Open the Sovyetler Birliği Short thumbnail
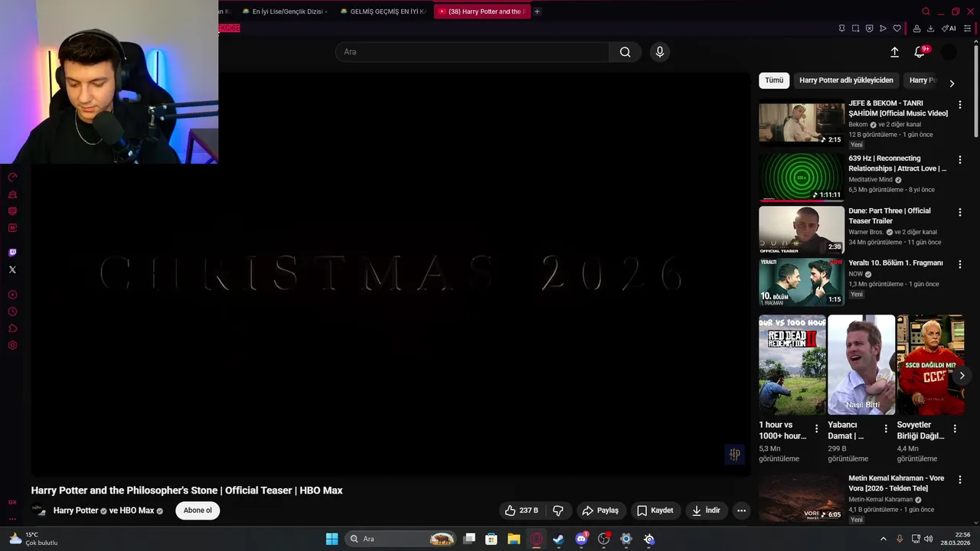Screen dimensions: 980x551 coord(930,365)
